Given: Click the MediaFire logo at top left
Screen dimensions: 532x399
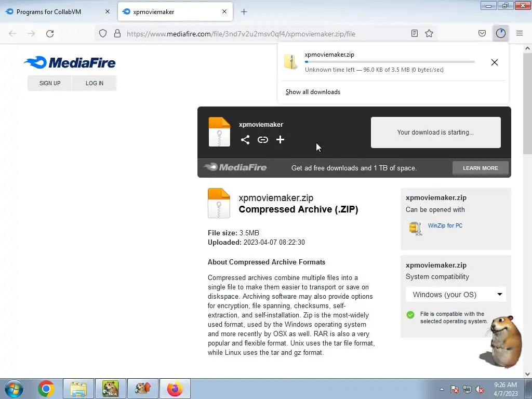Looking at the screenshot, I should pos(70,62).
